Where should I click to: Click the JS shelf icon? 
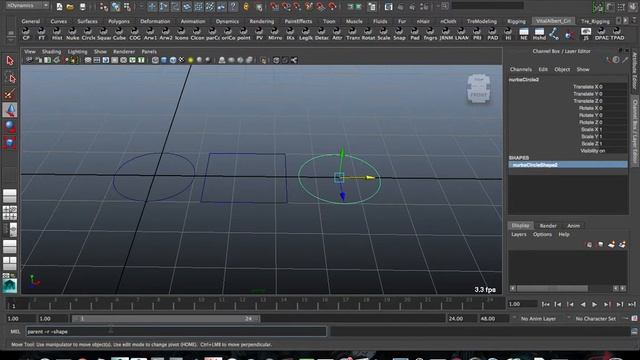pyautogui.click(x=586, y=33)
